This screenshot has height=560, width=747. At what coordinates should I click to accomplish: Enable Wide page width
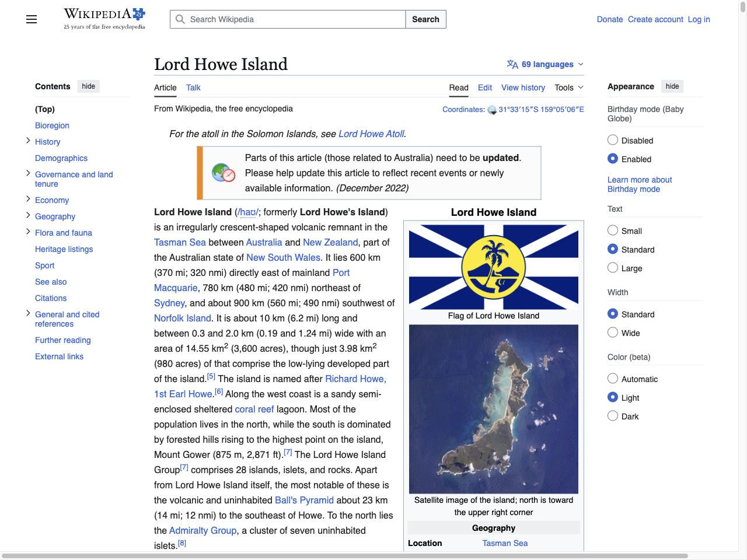pos(613,332)
